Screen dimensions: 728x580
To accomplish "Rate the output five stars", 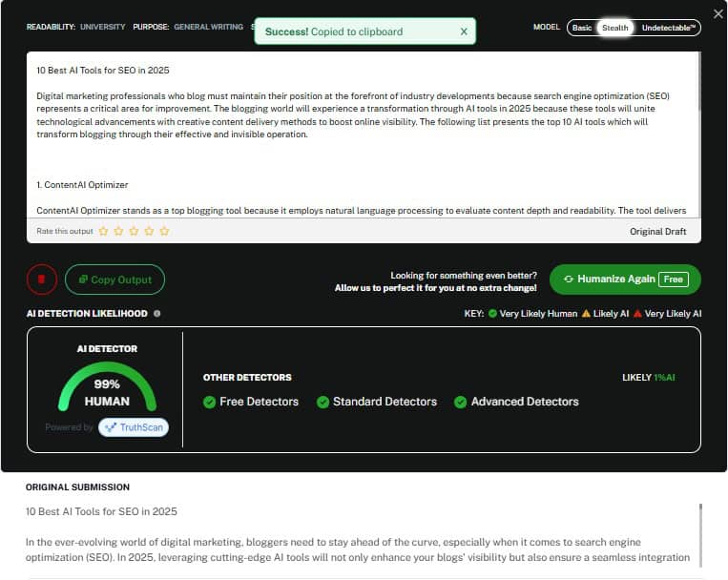I will click(x=164, y=231).
